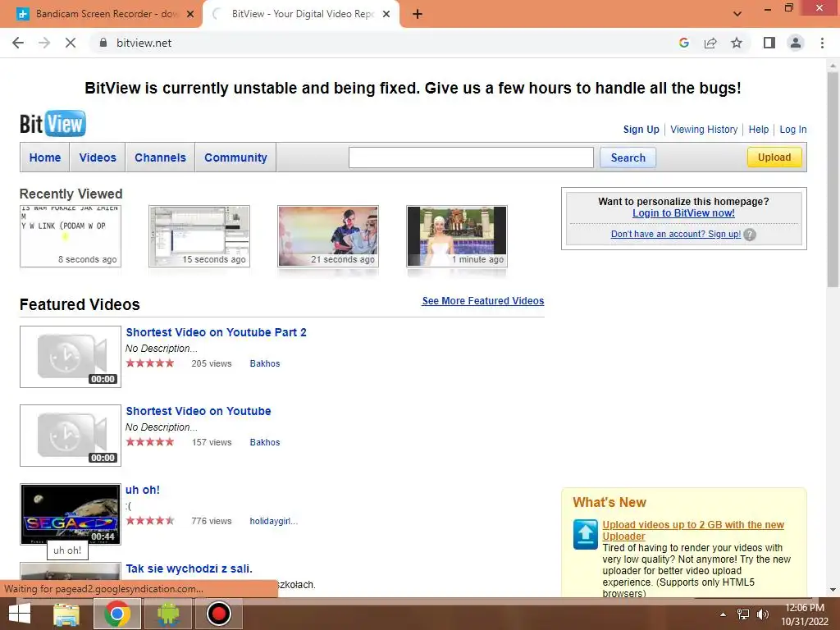The image size is (840, 630).
Task: Click the volume speaker tray icon
Action: click(762, 614)
